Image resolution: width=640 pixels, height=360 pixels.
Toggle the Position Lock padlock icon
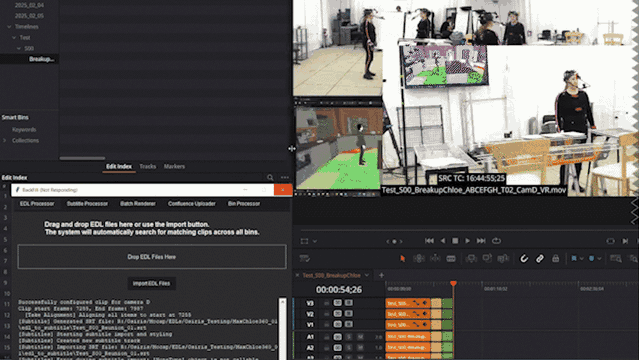click(556, 258)
